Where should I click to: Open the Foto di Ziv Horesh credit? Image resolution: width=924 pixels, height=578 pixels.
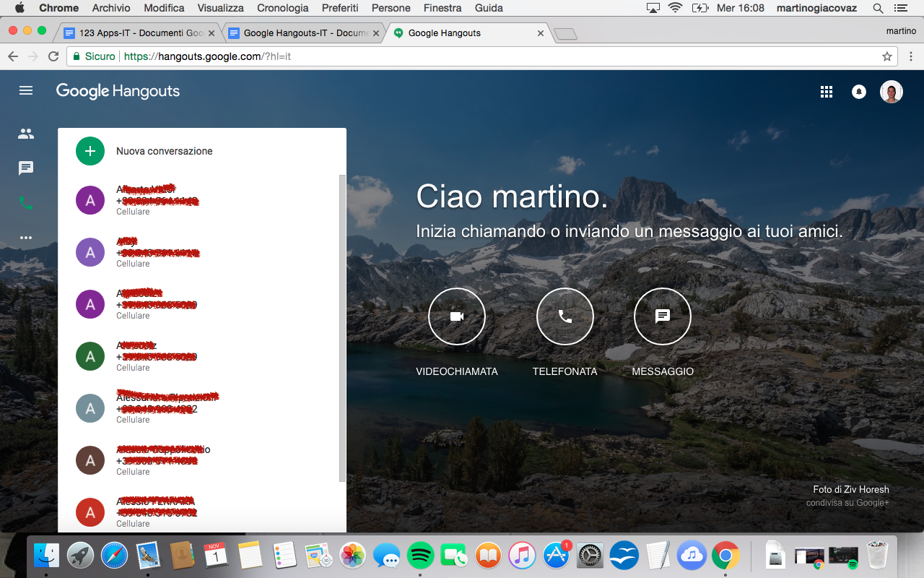pos(851,490)
